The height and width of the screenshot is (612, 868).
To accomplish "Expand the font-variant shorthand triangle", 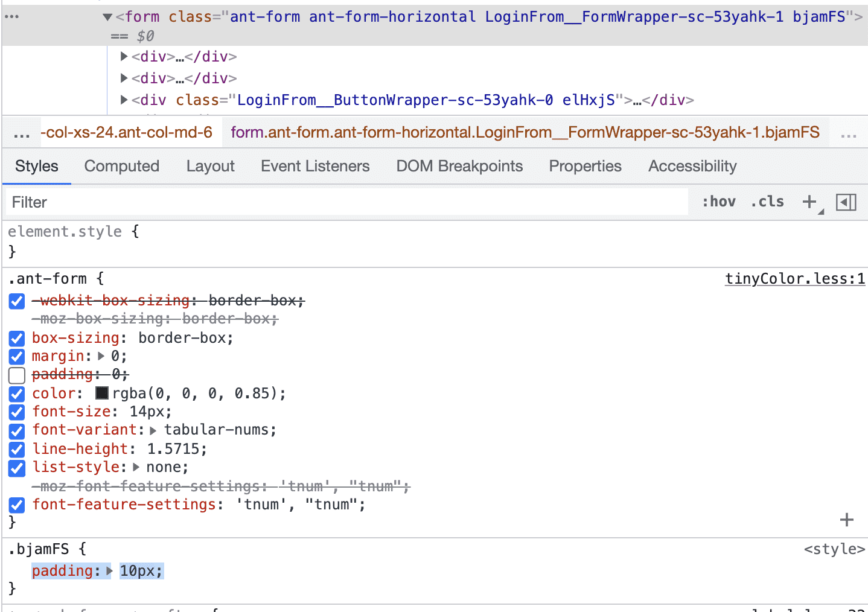I will click(153, 430).
